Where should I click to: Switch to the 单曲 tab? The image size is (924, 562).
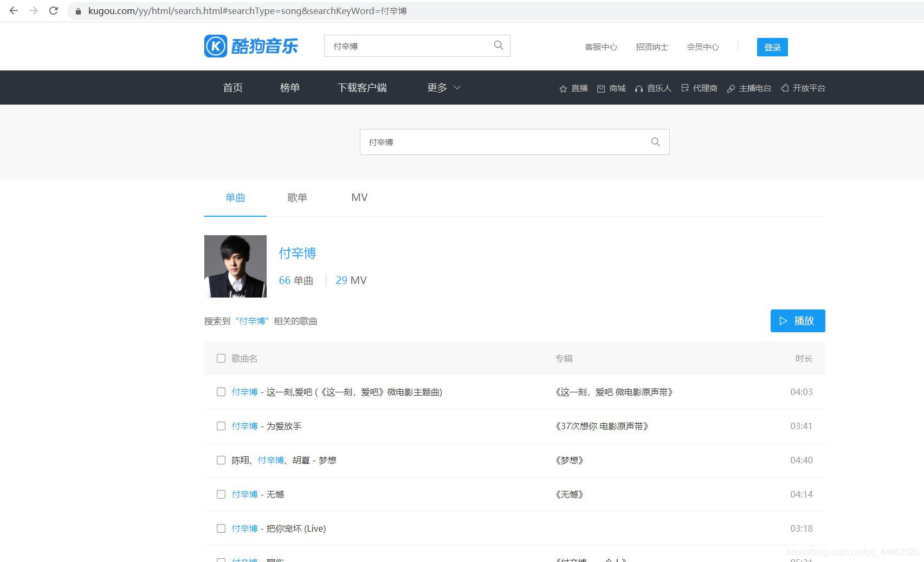point(235,198)
